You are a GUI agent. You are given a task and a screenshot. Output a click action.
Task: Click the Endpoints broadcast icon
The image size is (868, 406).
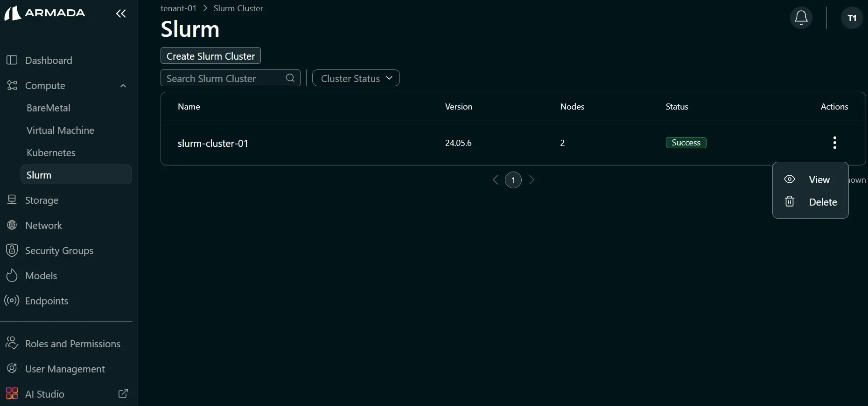[12, 301]
